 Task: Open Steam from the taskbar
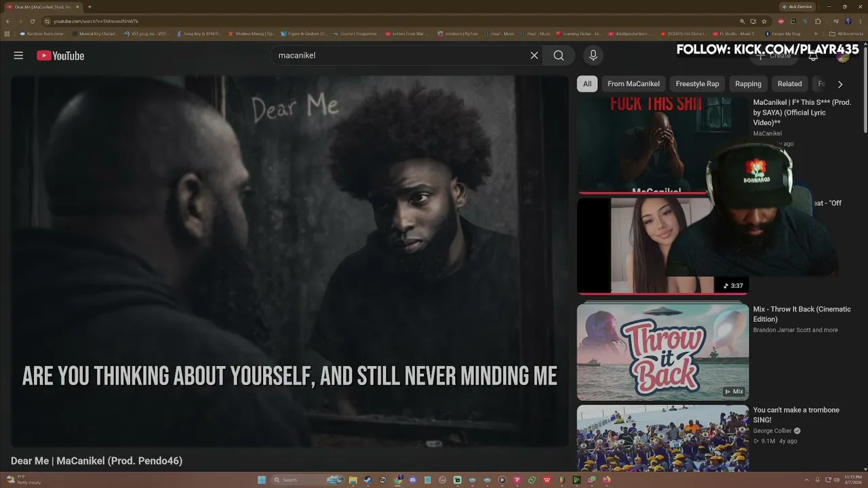tap(368, 480)
